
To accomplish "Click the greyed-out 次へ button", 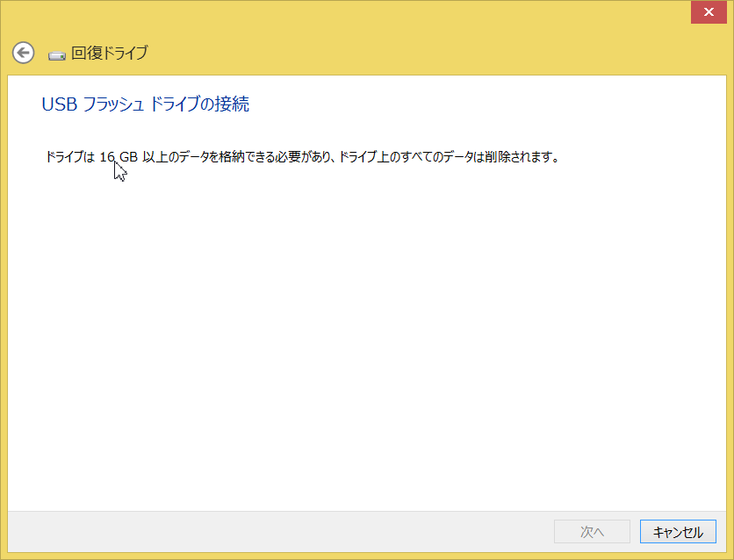I will pos(592,532).
